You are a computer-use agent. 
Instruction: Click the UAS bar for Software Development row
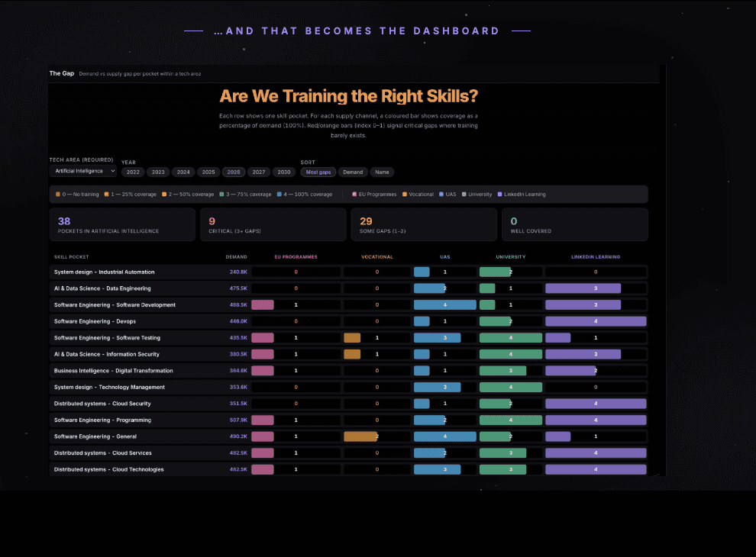coord(445,304)
